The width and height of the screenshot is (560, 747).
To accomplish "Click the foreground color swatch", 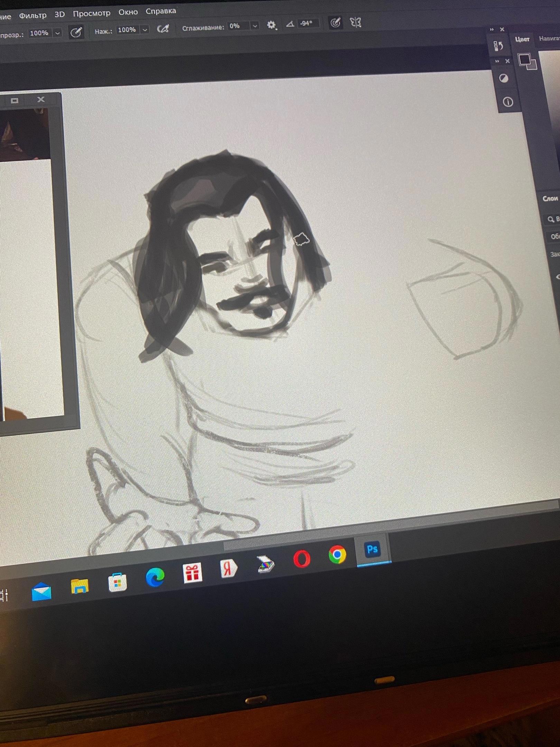I will point(524,59).
